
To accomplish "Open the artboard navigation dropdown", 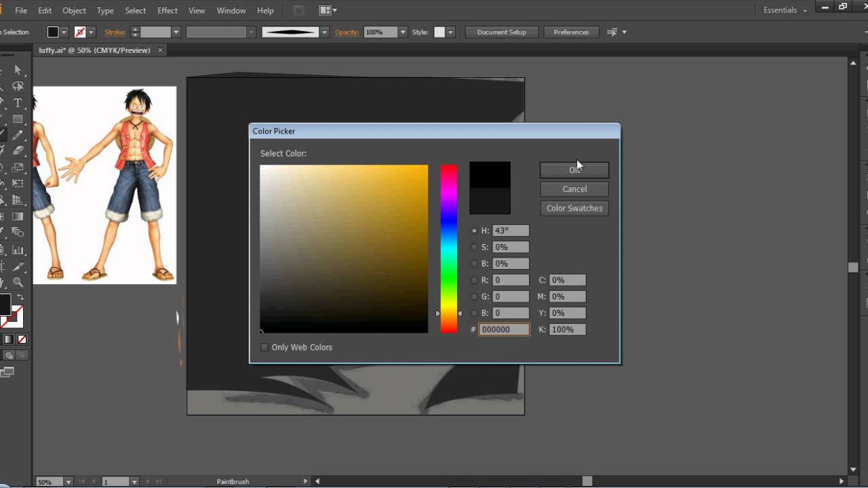I will coord(134,482).
